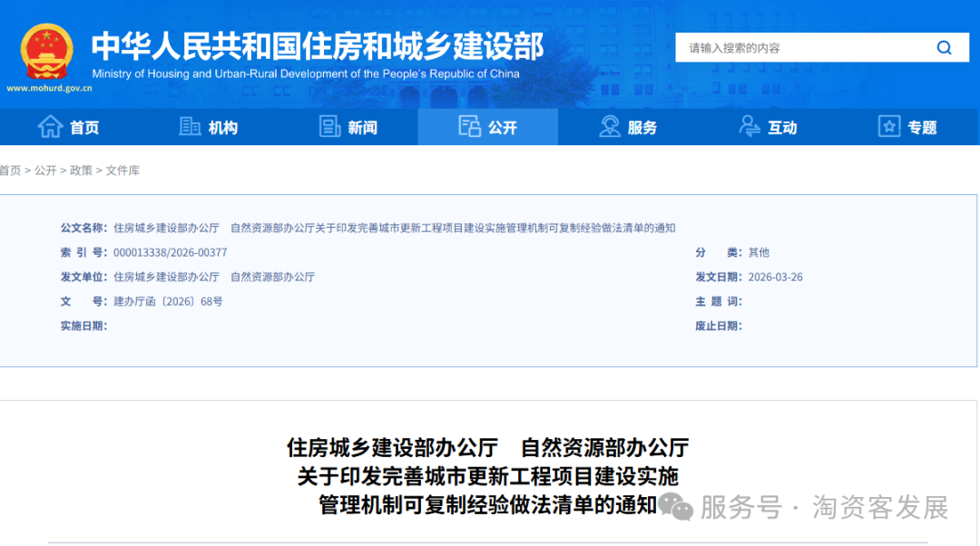Click the newspaper icon beside 新闻
This screenshot has width=980, height=546.
[330, 127]
